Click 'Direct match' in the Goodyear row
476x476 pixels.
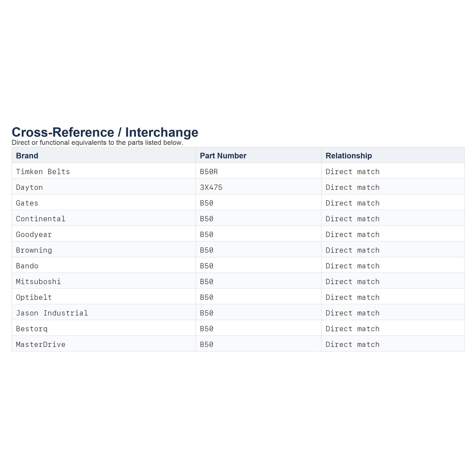click(353, 235)
